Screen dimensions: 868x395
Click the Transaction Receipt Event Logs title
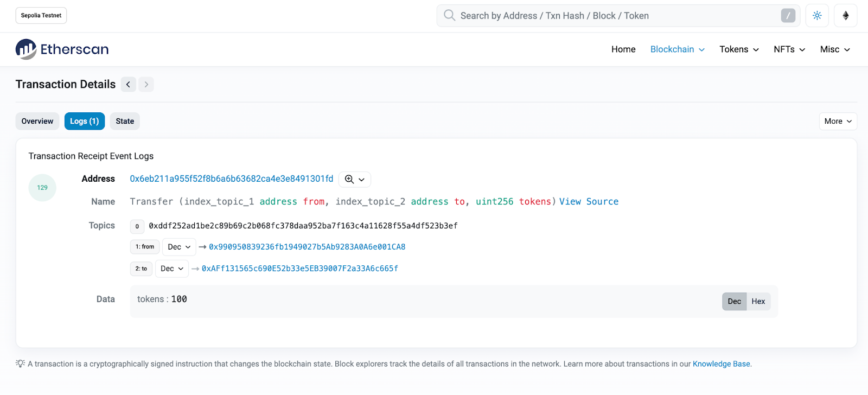91,156
